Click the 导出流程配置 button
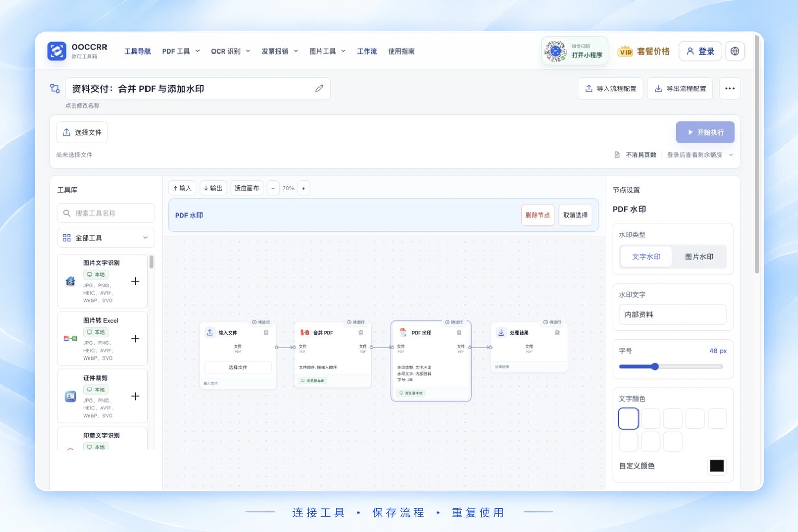Image resolution: width=798 pixels, height=532 pixels. click(x=680, y=89)
